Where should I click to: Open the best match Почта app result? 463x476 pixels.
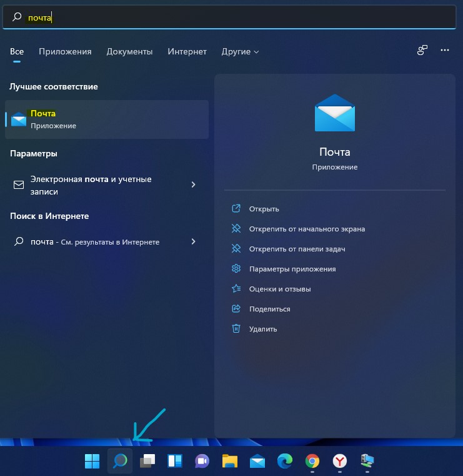coord(107,119)
